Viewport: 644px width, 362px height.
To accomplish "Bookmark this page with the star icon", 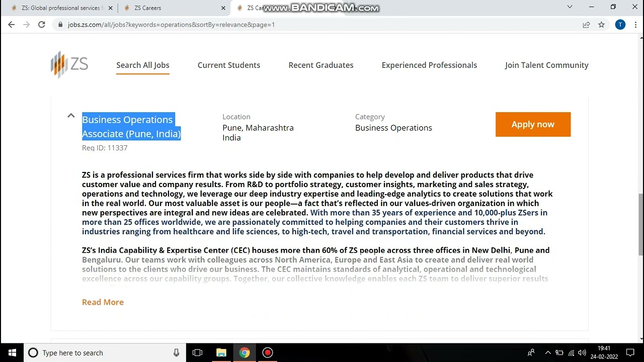I will pos(601,24).
